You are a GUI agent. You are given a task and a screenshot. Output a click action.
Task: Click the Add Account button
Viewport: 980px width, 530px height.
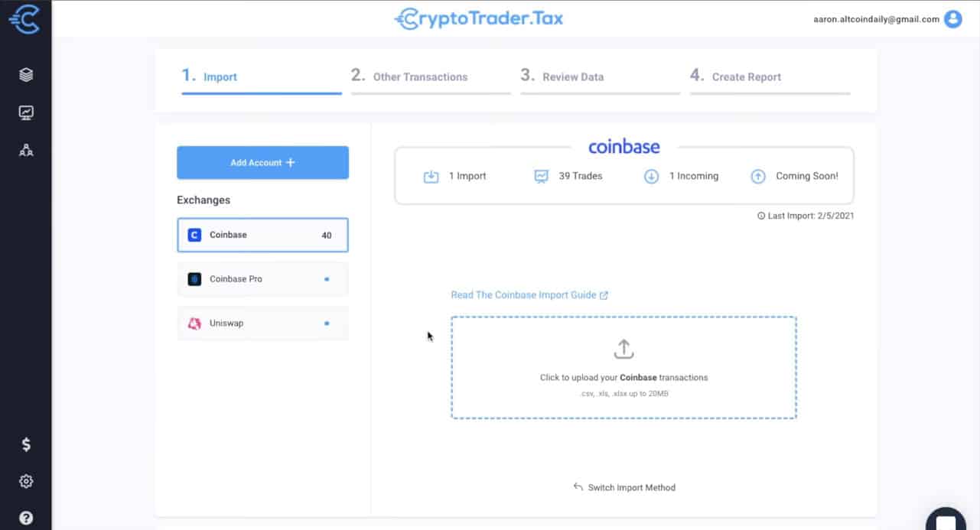pyautogui.click(x=263, y=163)
